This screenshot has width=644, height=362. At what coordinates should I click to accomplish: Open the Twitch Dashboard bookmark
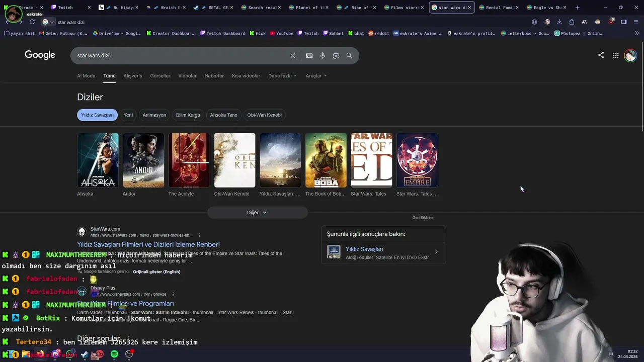(x=222, y=33)
